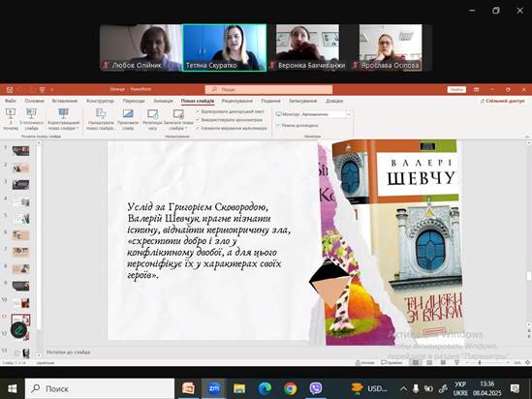Open Google Chrome from the taskbar
The height and width of the screenshot is (399, 532).
[290, 388]
